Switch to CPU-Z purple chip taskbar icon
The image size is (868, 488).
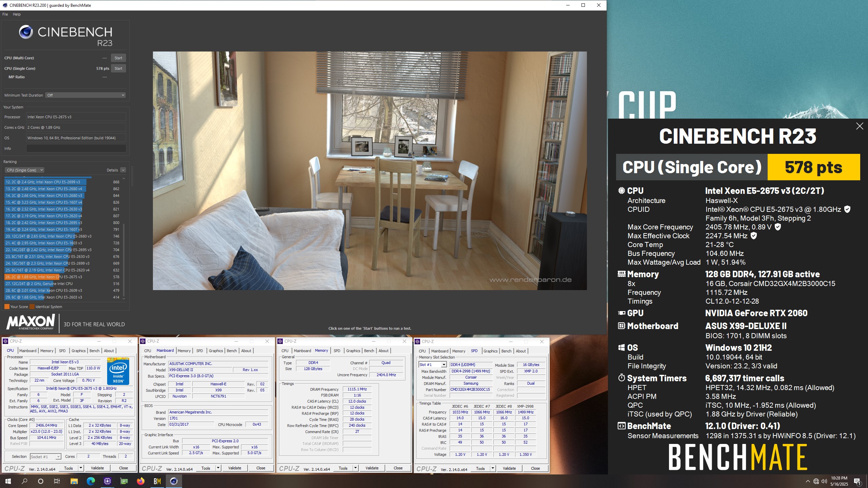[x=107, y=481]
